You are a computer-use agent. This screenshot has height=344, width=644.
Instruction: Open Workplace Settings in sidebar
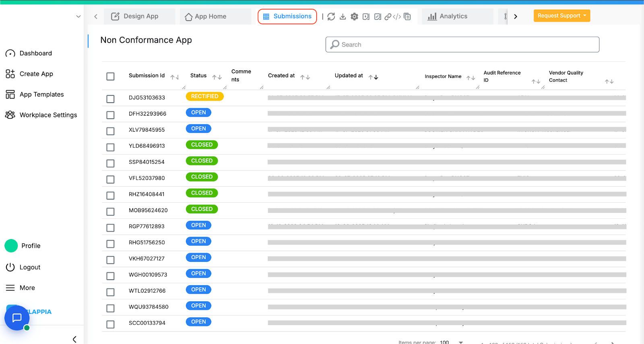41,115
